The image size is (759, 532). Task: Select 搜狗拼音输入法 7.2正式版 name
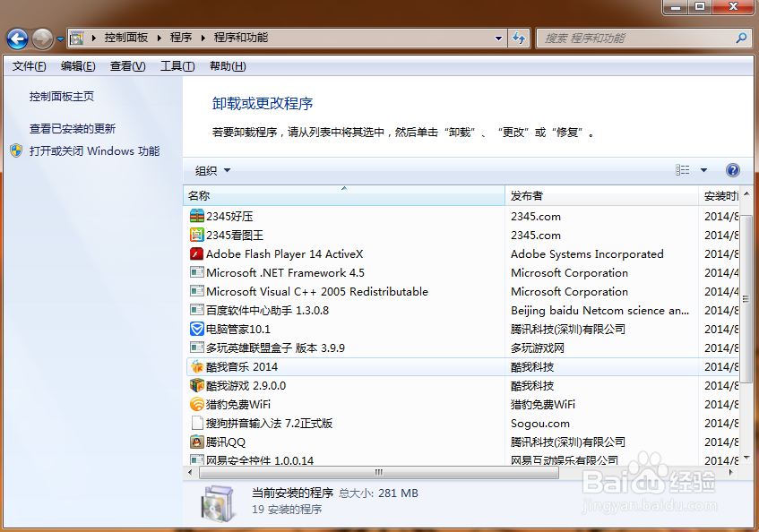coord(269,423)
